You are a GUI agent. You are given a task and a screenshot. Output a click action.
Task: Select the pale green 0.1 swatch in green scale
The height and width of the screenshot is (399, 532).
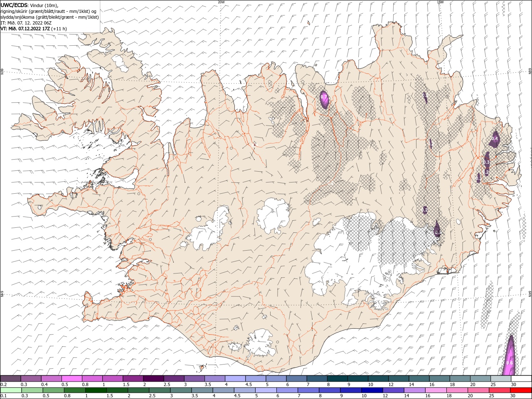point(11,390)
